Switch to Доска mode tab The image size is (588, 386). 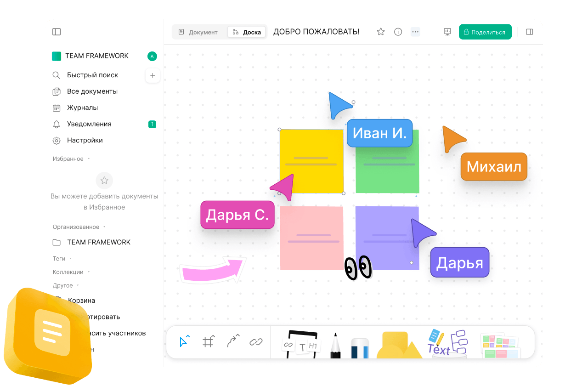tap(247, 32)
